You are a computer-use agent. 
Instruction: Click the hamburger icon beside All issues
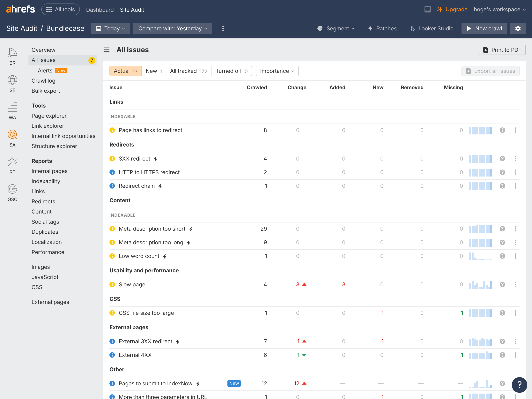(107, 50)
